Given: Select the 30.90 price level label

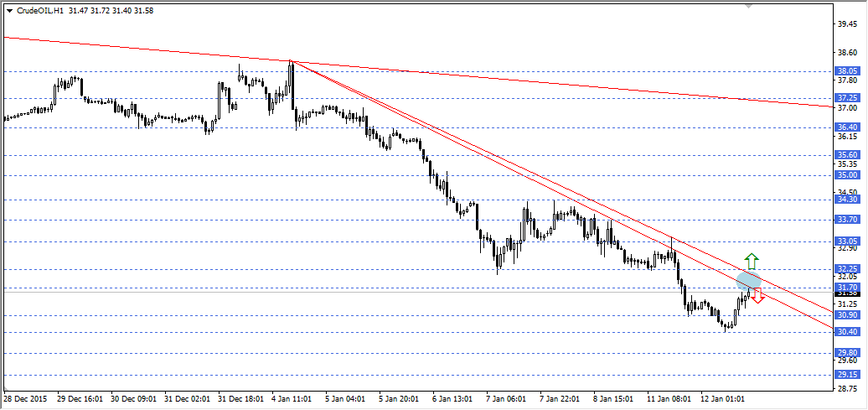Looking at the screenshot, I should pos(847,315).
